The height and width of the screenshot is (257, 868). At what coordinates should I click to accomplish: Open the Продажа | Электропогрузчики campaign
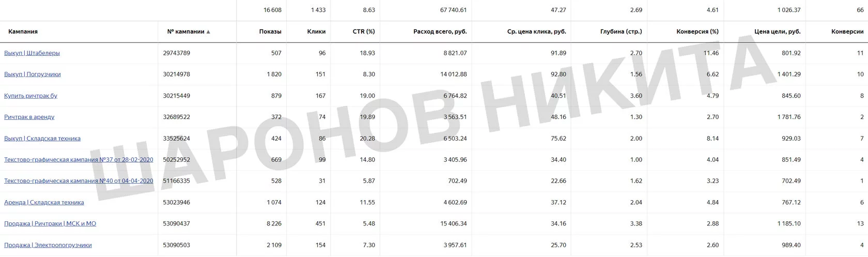pyautogui.click(x=48, y=245)
